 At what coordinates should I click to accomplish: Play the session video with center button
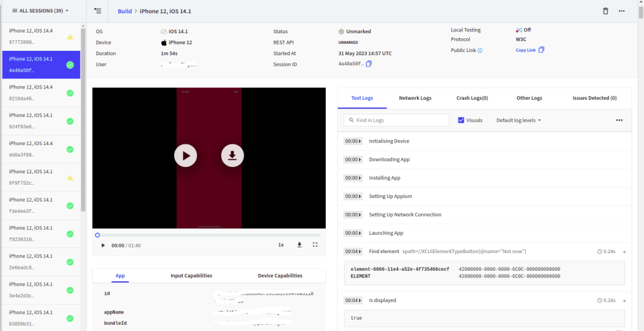(186, 155)
